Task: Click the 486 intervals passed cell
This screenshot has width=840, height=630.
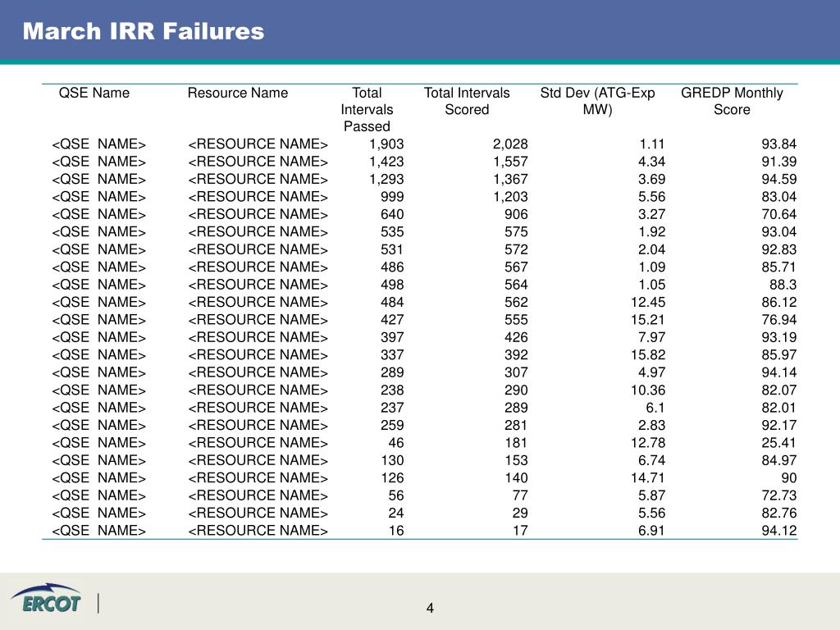Action: point(392,267)
